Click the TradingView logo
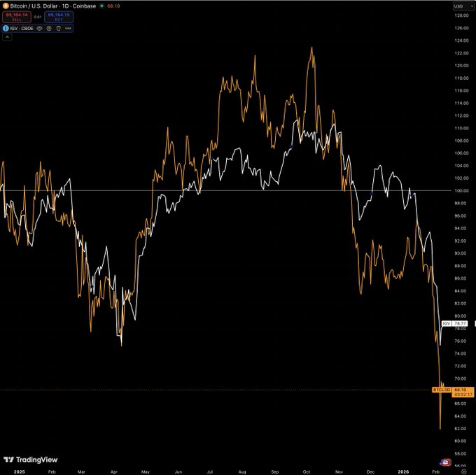The image size is (476, 475). click(31, 460)
